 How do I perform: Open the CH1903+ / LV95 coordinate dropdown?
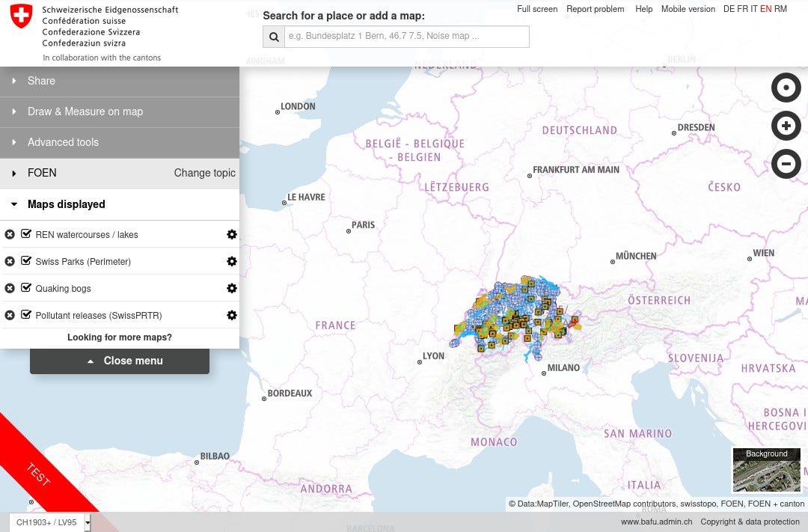pyautogui.click(x=50, y=522)
